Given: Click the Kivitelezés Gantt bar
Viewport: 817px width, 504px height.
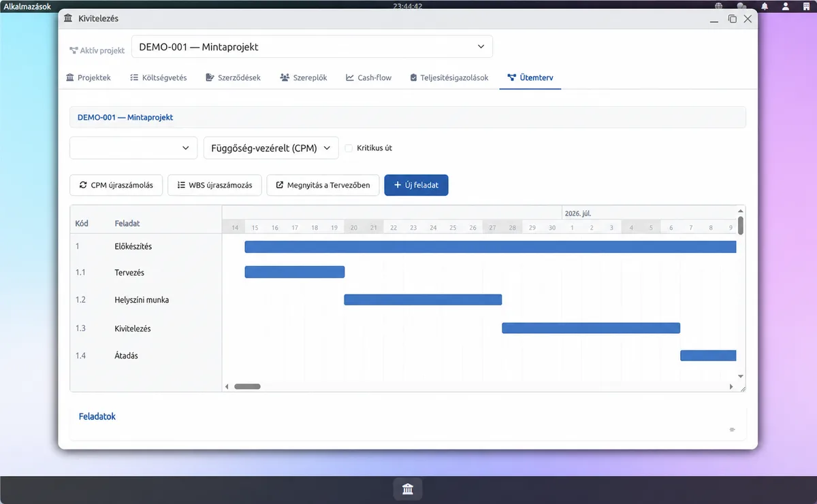Looking at the screenshot, I should [591, 328].
